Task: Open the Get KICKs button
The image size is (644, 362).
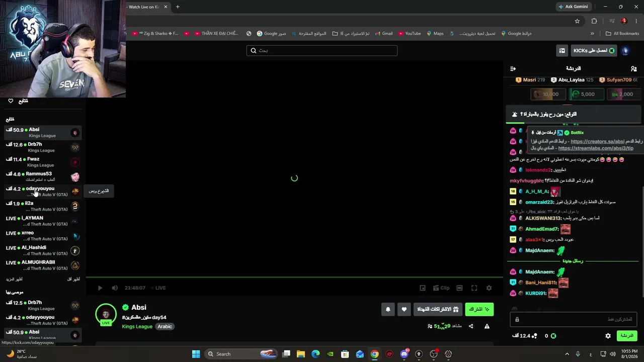Action: (x=594, y=51)
